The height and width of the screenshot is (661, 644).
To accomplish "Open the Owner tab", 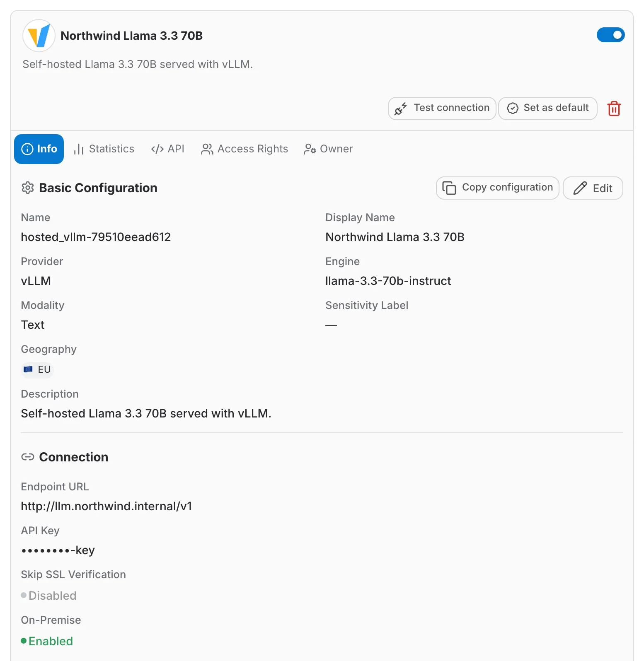I will (328, 149).
